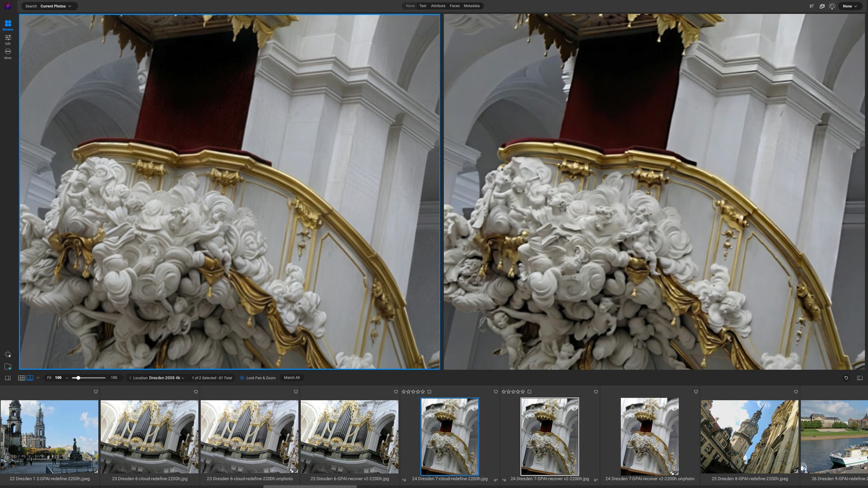Click the sort order icon
This screenshot has height=488, width=868.
click(x=811, y=6)
